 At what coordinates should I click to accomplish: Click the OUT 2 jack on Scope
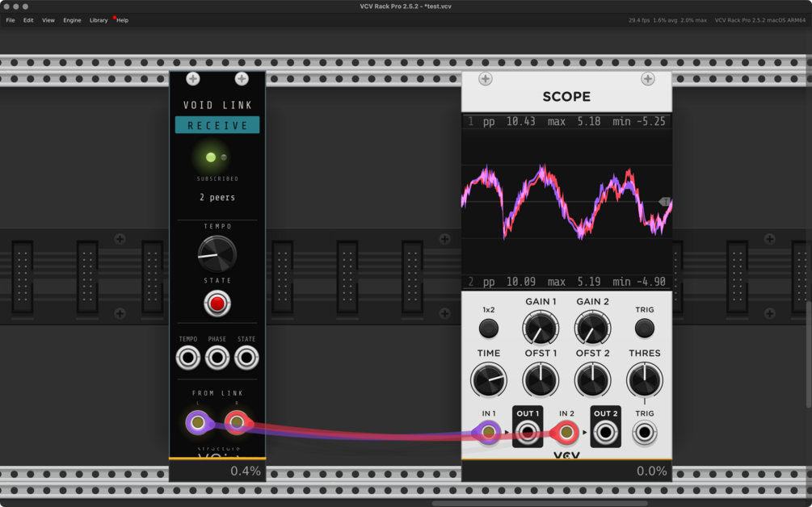coord(605,432)
